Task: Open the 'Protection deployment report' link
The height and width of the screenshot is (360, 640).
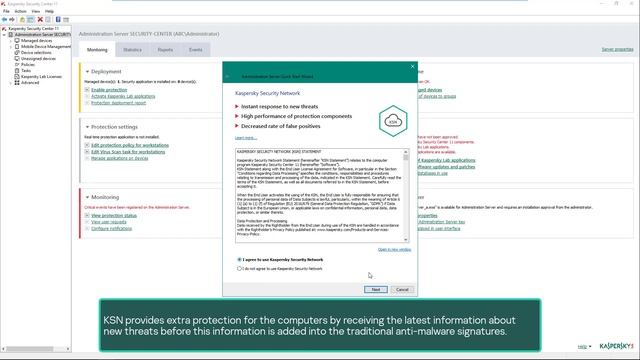Action: click(x=118, y=103)
